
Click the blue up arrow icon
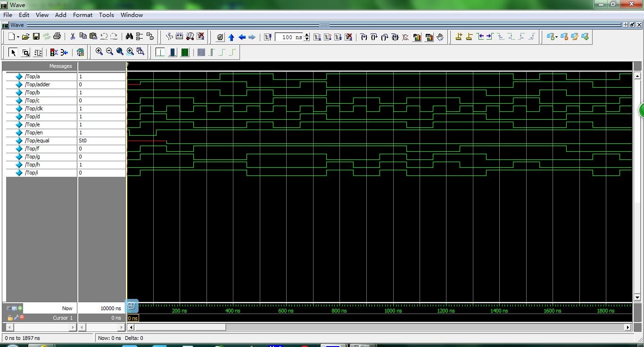point(231,37)
